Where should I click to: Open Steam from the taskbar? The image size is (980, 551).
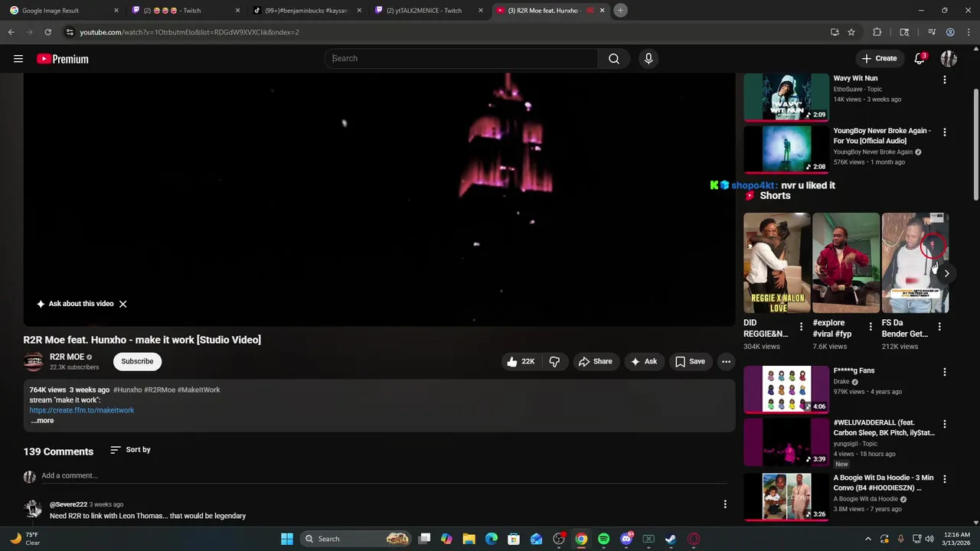pyautogui.click(x=671, y=539)
